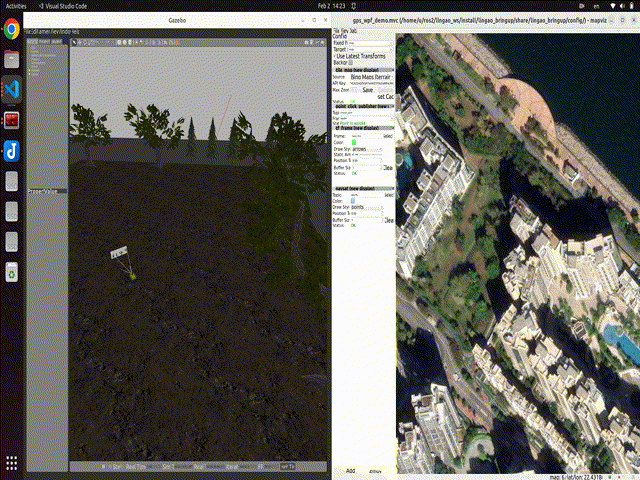
Task: Switch to the Layers tab in Gazebo
Action: tap(56, 42)
